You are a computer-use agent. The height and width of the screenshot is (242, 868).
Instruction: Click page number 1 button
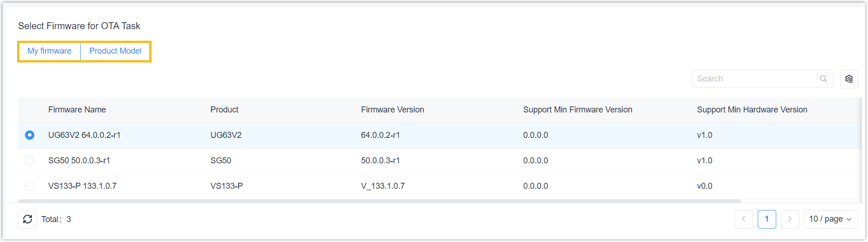(x=767, y=219)
